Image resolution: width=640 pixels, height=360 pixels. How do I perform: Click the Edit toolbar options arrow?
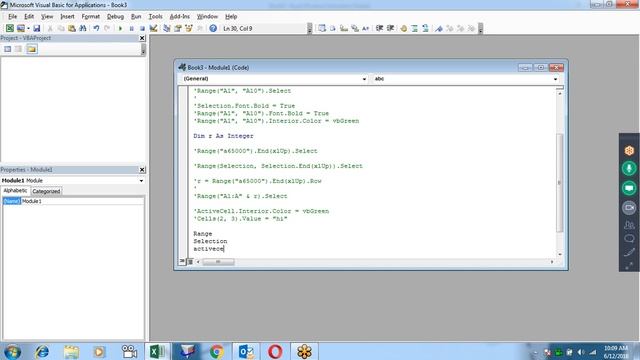point(480,28)
